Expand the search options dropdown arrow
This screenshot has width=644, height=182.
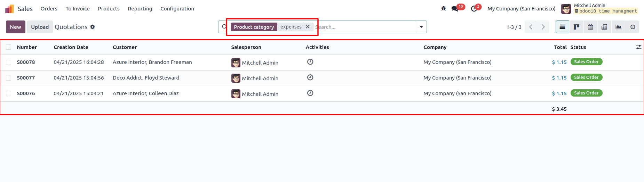(421, 27)
